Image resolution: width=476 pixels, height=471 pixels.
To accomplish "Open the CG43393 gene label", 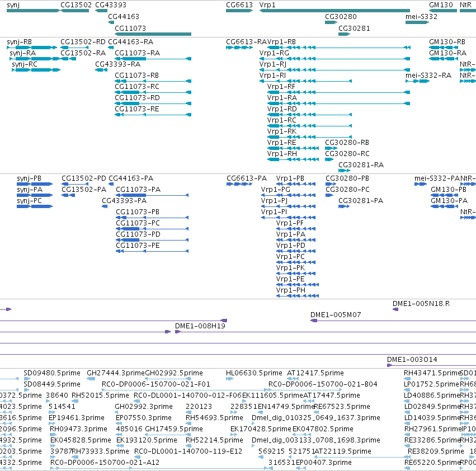I will tap(111, 5).
